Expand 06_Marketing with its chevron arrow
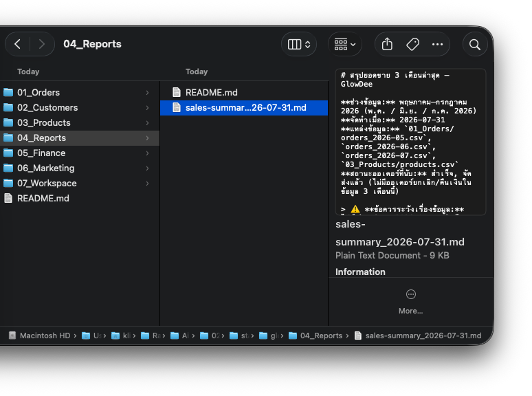532x396 pixels. click(x=147, y=168)
